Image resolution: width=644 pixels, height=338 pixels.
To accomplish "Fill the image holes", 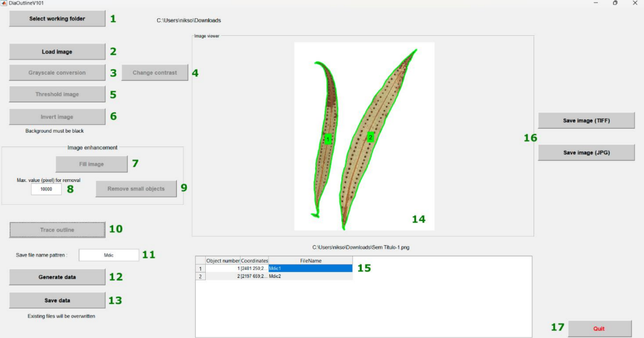I will tap(91, 164).
